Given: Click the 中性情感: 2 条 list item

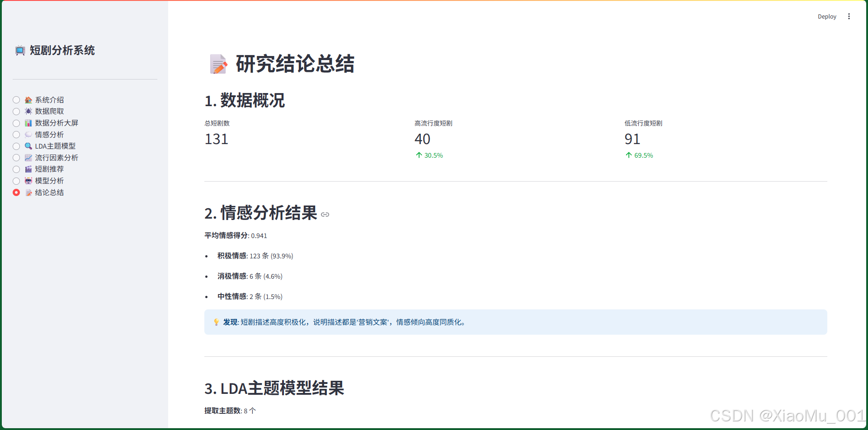Looking at the screenshot, I should click(250, 296).
